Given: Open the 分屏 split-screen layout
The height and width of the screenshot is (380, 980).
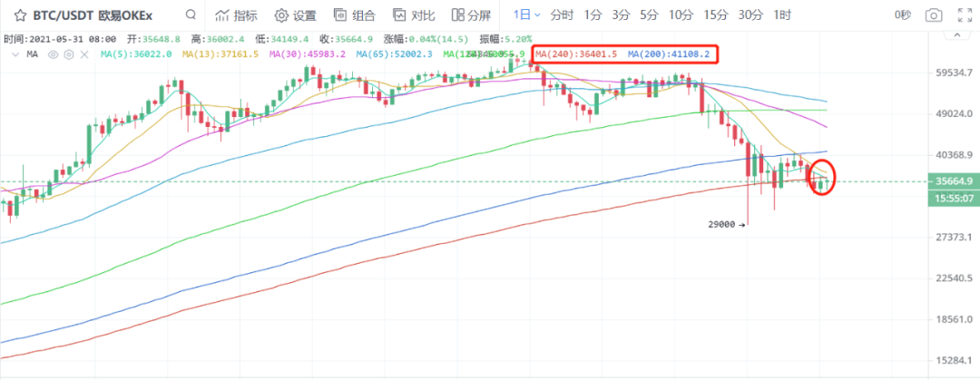Looking at the screenshot, I should tap(472, 15).
